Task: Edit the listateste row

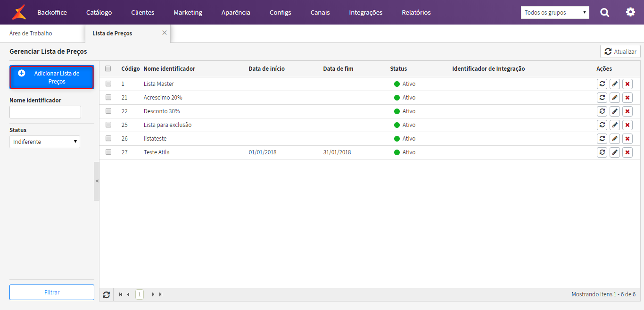Action: [x=615, y=139]
